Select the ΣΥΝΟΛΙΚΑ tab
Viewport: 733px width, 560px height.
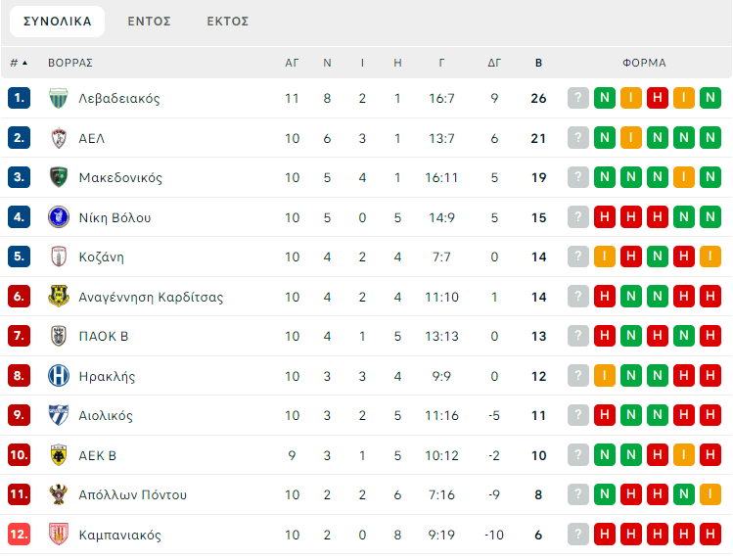58,22
